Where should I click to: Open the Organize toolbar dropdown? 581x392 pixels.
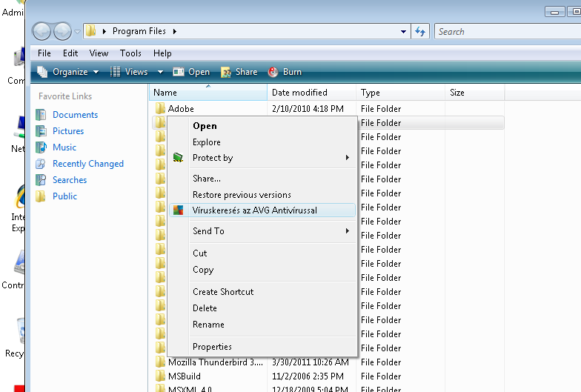[68, 72]
